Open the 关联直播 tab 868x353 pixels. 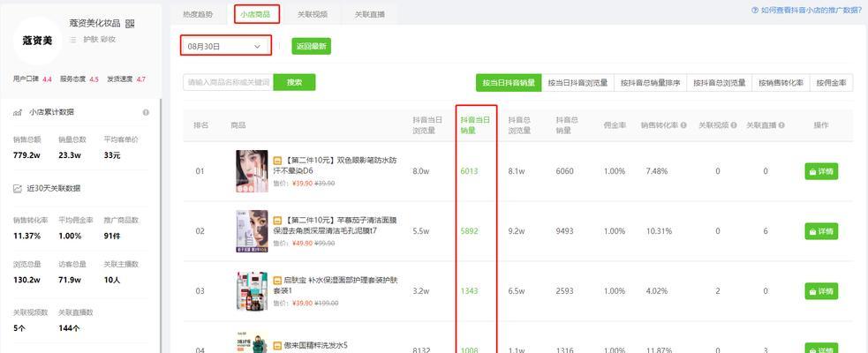(x=370, y=14)
